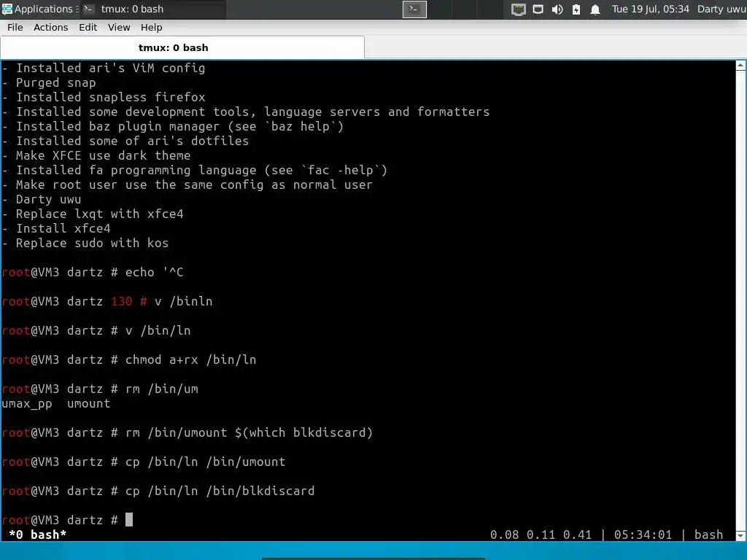
Task: Click the terminal scrollbar track
Action: (740, 300)
